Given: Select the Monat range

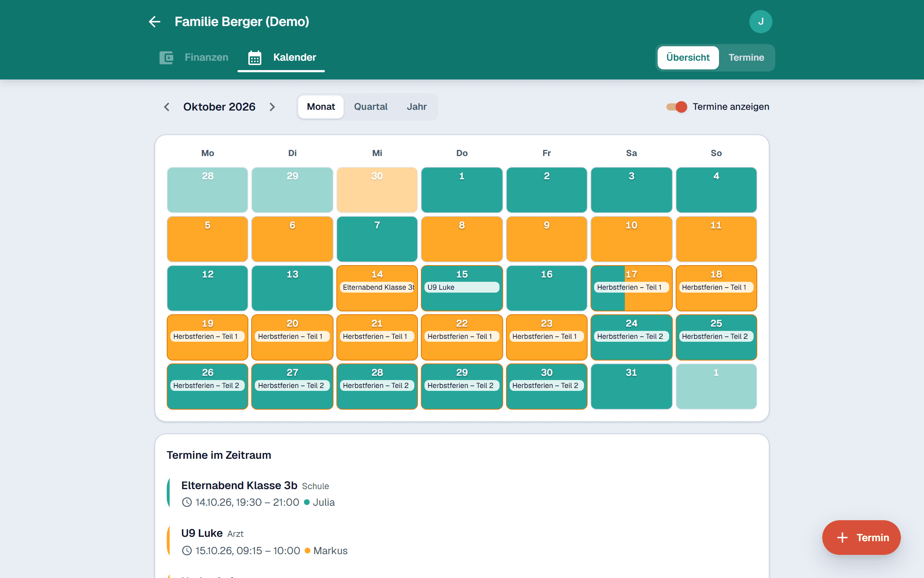Looking at the screenshot, I should tap(321, 107).
